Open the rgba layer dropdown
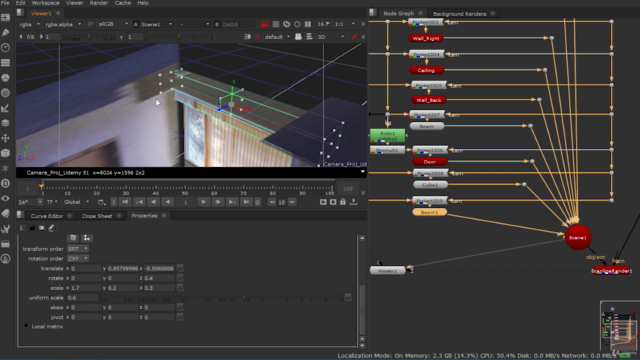 [x=29, y=24]
